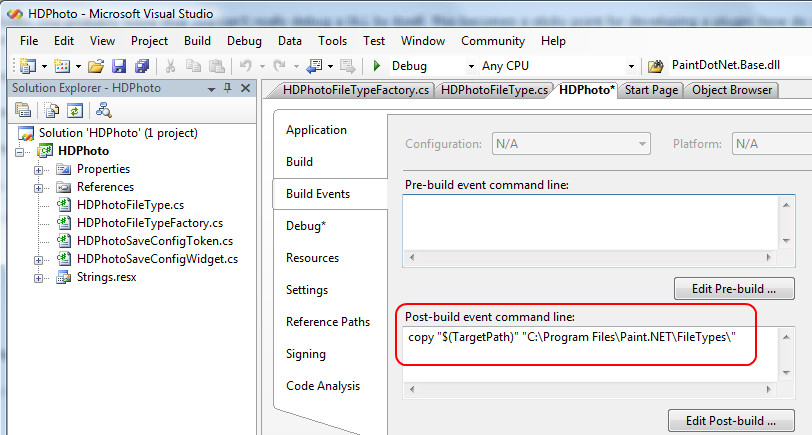This screenshot has height=435, width=812.
Task: Click the Open File folder icon
Action: [x=96, y=66]
